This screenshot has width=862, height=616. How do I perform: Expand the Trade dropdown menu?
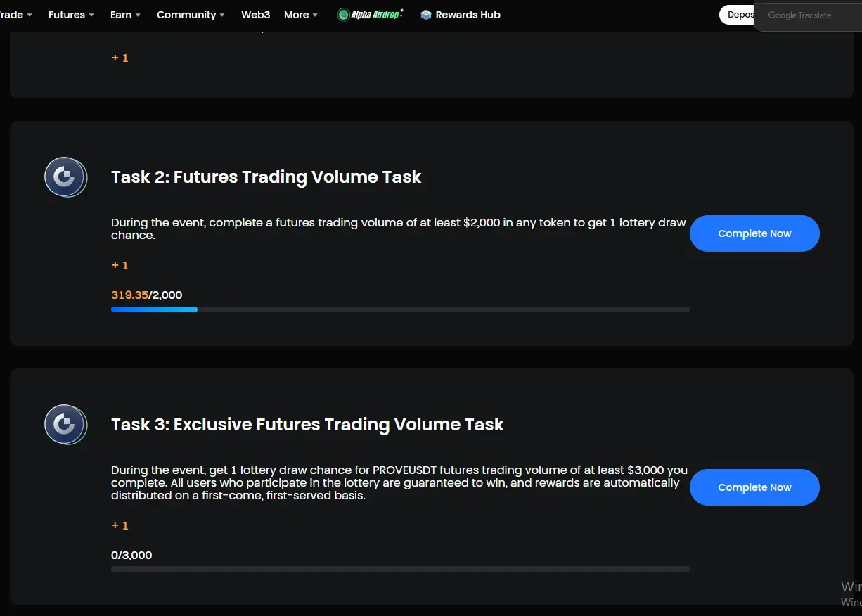point(16,15)
